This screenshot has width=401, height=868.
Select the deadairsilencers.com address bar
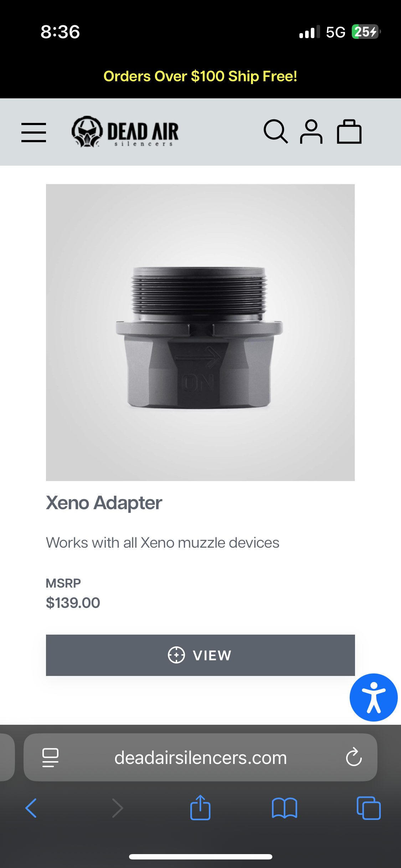tap(200, 757)
